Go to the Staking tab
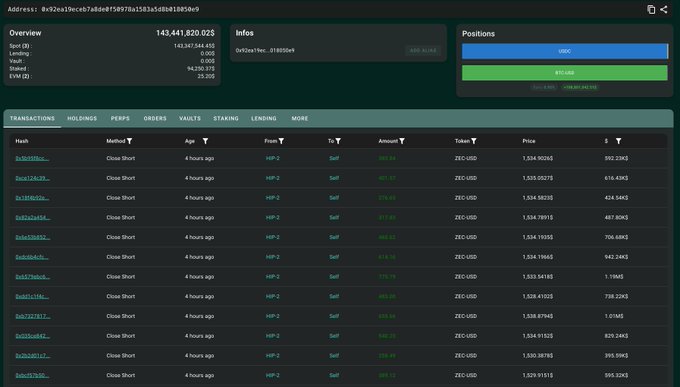 pyautogui.click(x=226, y=118)
